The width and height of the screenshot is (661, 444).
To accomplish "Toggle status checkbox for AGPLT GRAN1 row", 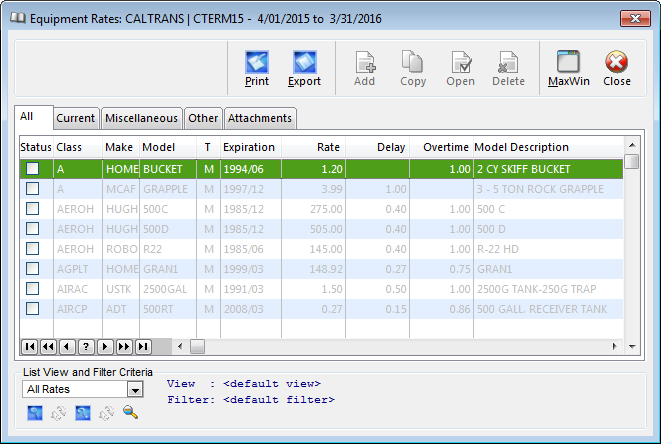I will [x=32, y=269].
